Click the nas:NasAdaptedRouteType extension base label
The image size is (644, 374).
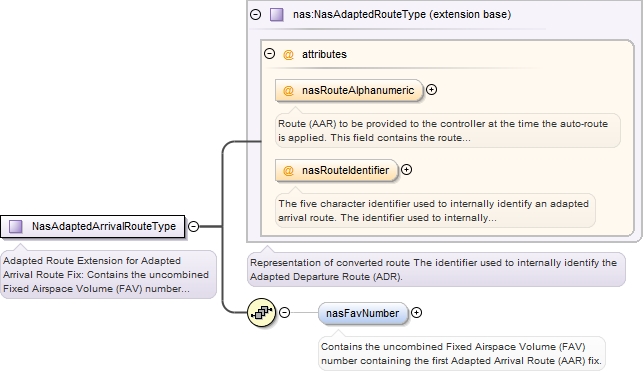point(402,14)
